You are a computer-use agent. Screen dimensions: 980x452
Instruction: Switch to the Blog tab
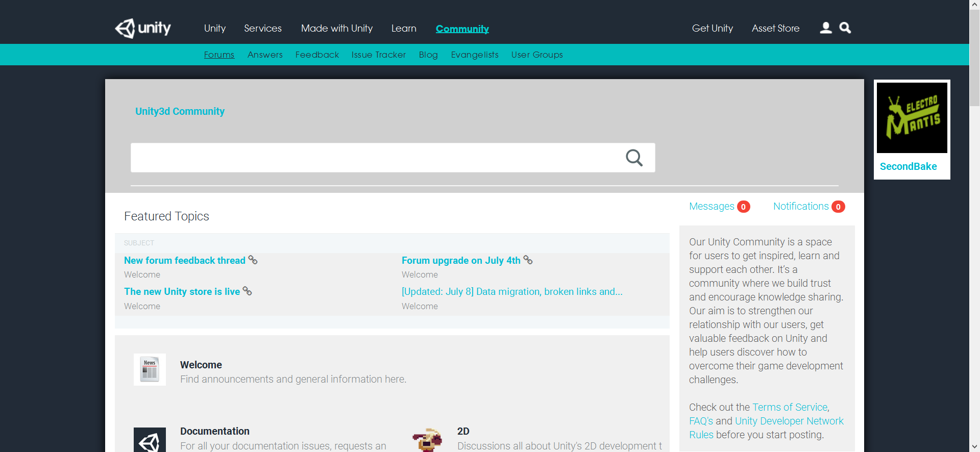coord(428,55)
